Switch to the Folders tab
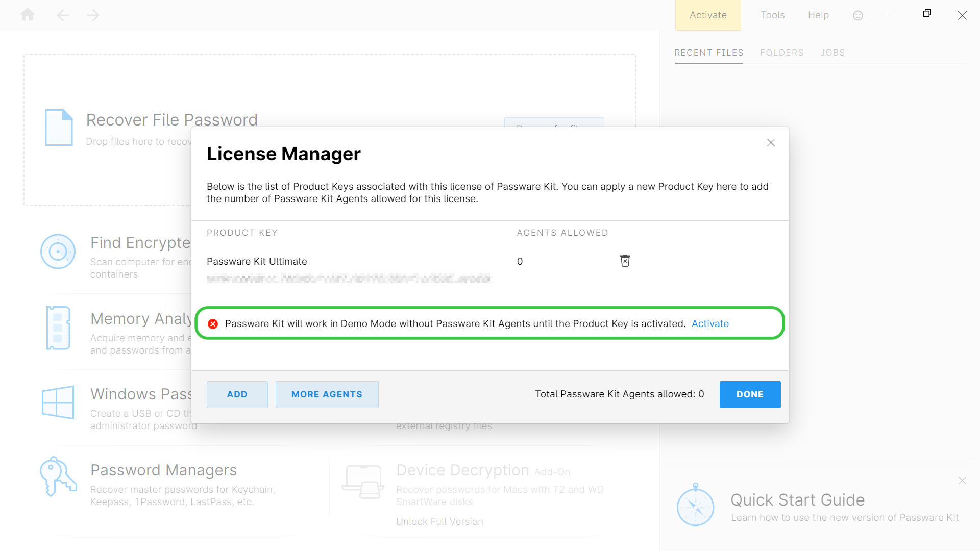Image resolution: width=980 pixels, height=551 pixels. (782, 53)
